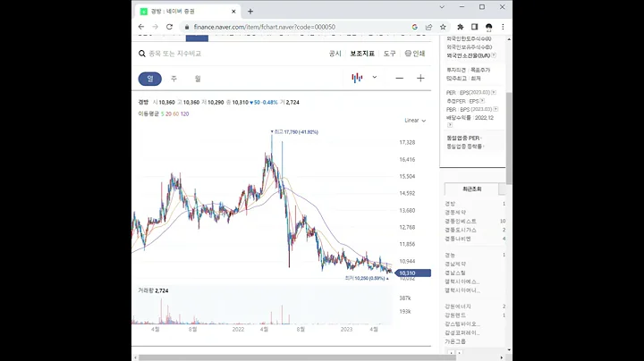Click the browser forward arrow
This screenshot has width=644, height=361.
click(156, 27)
